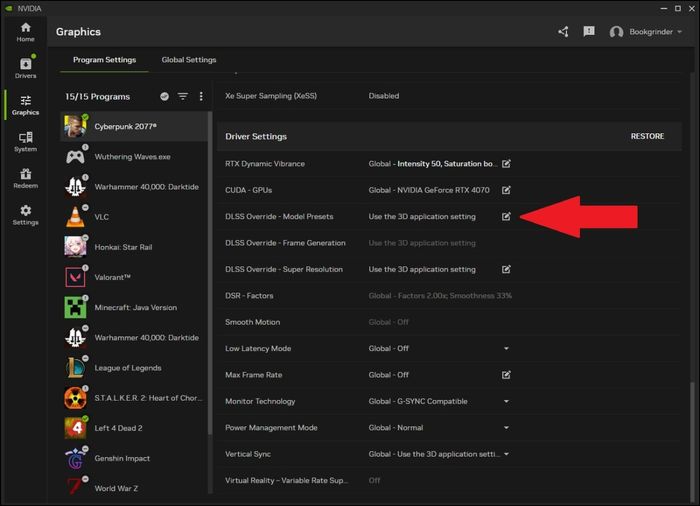Select World War Z program
Viewport: 700px width, 506px height.
click(x=133, y=487)
